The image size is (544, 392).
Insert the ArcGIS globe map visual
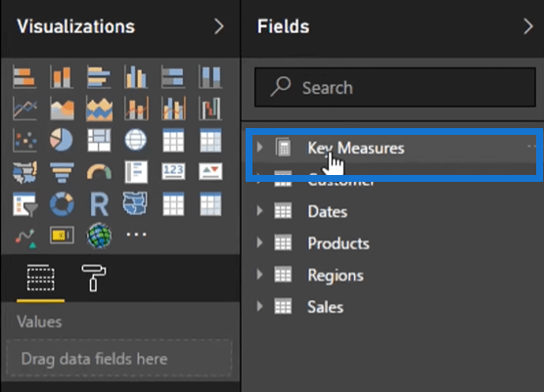click(99, 236)
